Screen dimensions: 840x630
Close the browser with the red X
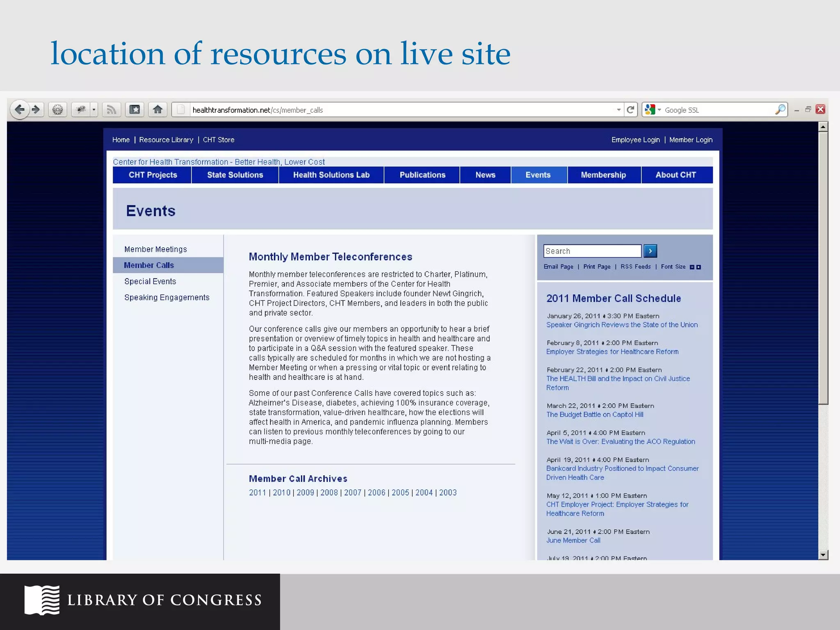point(820,109)
